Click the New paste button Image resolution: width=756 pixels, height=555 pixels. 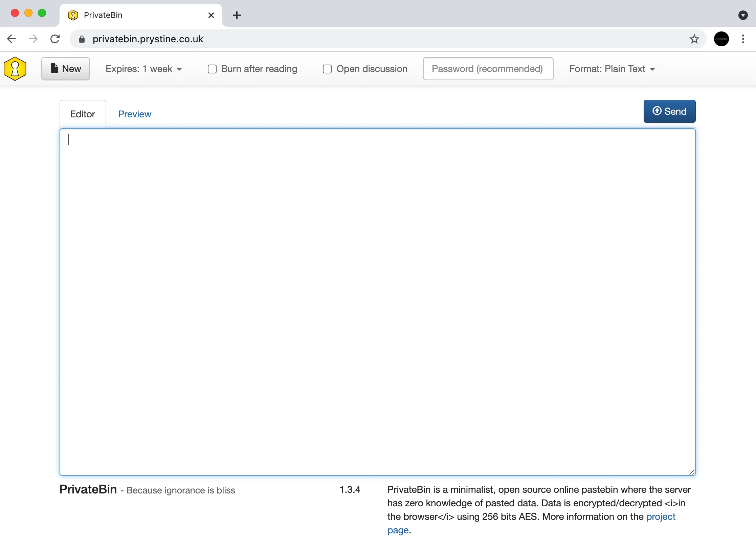click(66, 69)
